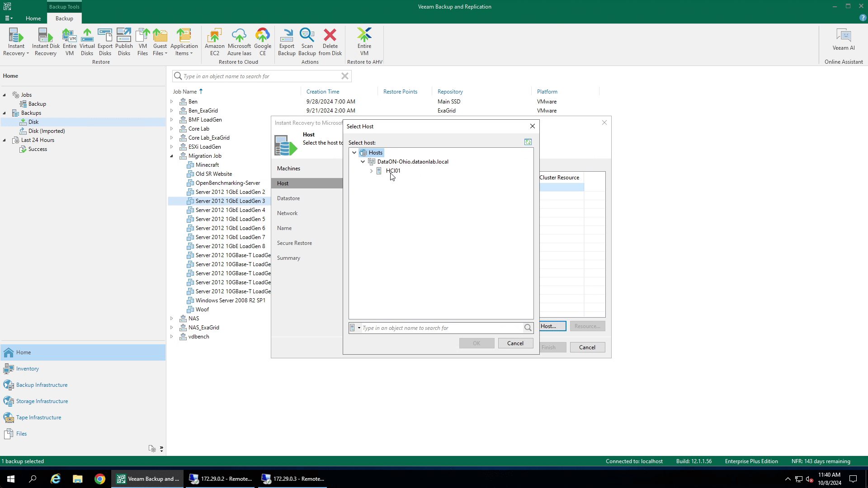Close the Select Host dialog
The height and width of the screenshot is (488, 868).
point(533,126)
